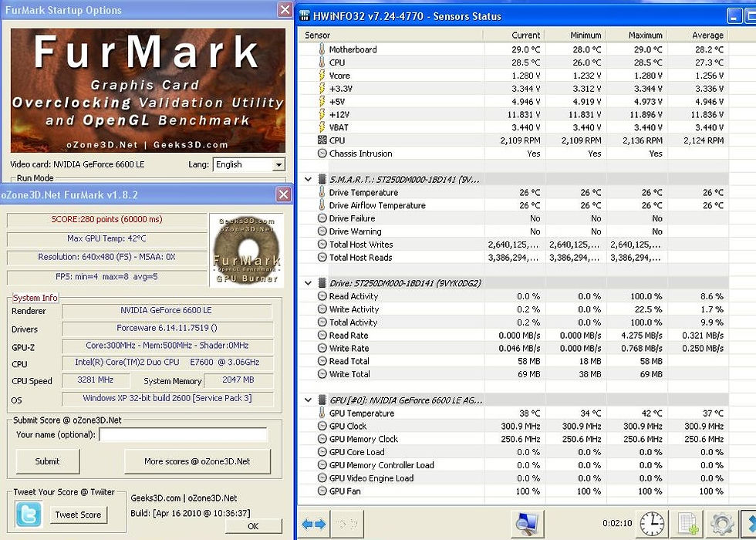Image resolution: width=756 pixels, height=540 pixels.
Task: Click the Forceware 6.14.11.7519 drivers field
Action: (x=167, y=329)
